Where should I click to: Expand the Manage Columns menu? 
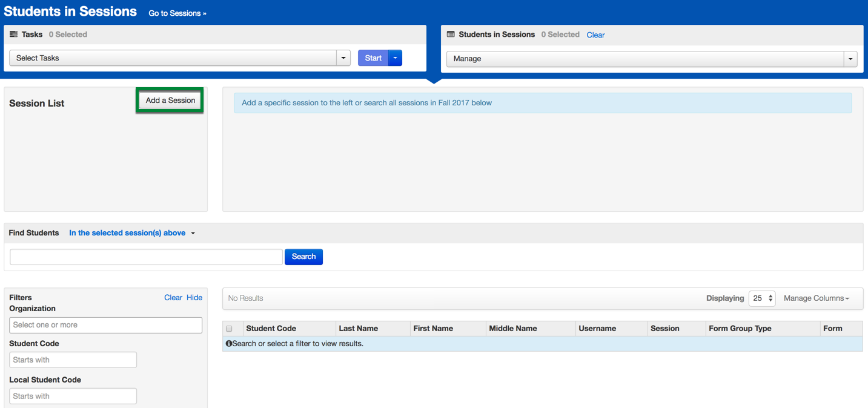pos(816,298)
